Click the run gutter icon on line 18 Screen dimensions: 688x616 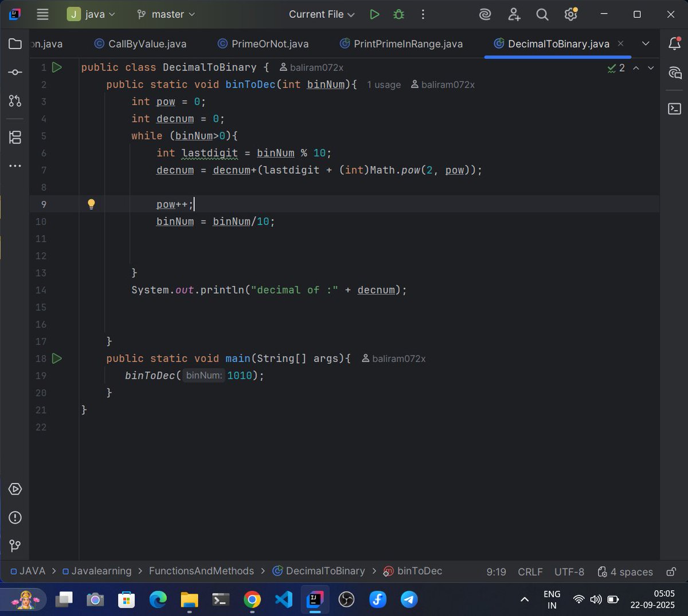(57, 358)
